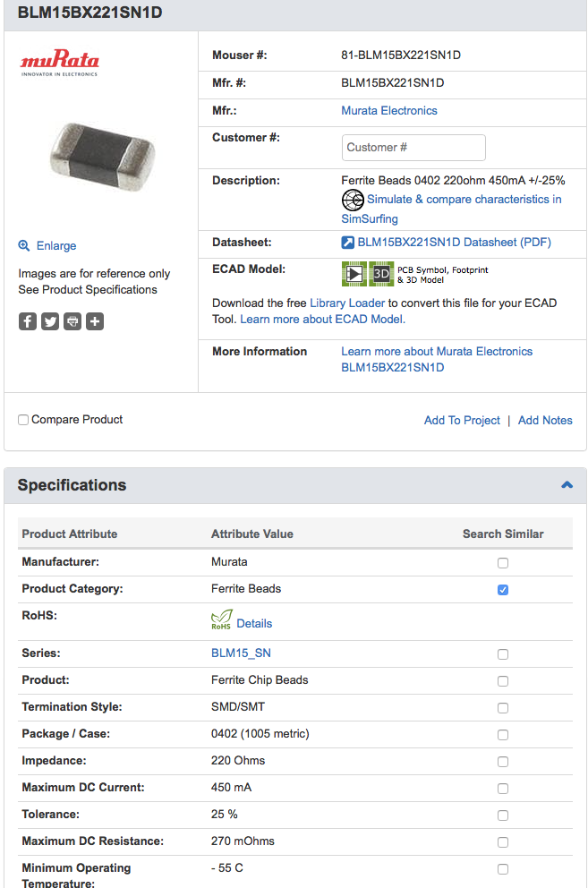The height and width of the screenshot is (888, 588).
Task: Open BLM15BX221SN1D Datasheet (PDF) link
Action: [455, 243]
